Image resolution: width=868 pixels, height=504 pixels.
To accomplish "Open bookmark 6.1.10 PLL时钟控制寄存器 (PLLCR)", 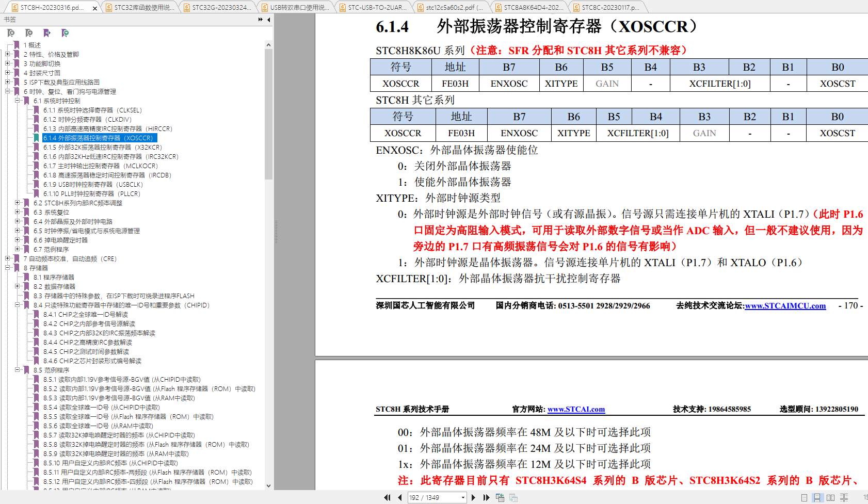I will (91, 193).
